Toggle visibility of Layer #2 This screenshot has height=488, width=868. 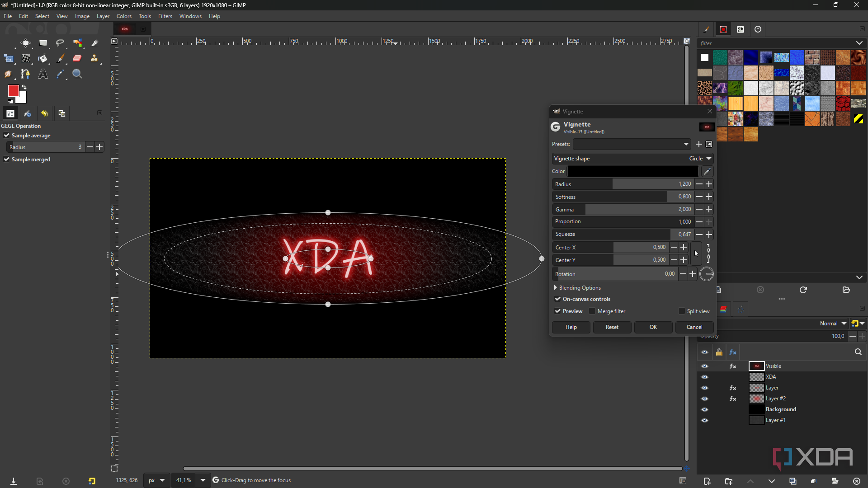[705, 399]
